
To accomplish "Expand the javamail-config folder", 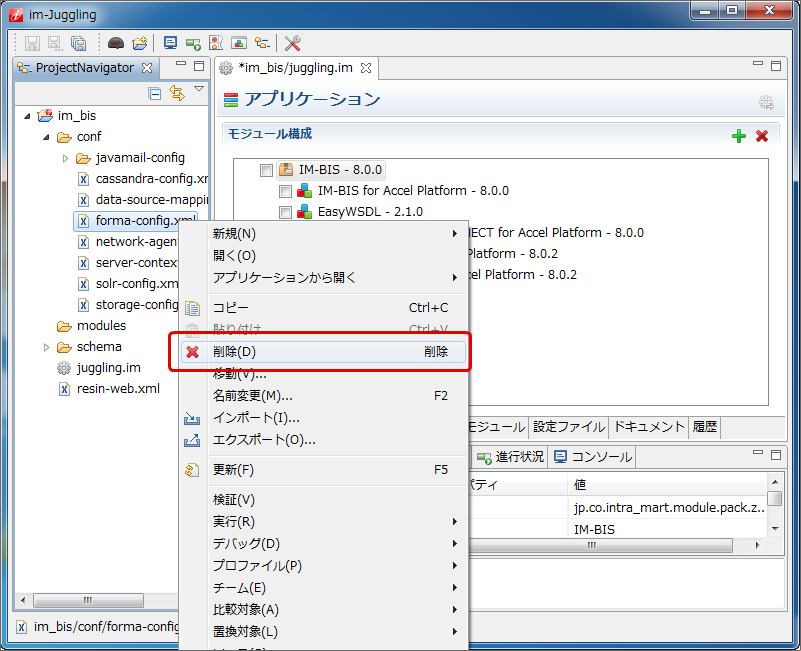I will [x=65, y=158].
